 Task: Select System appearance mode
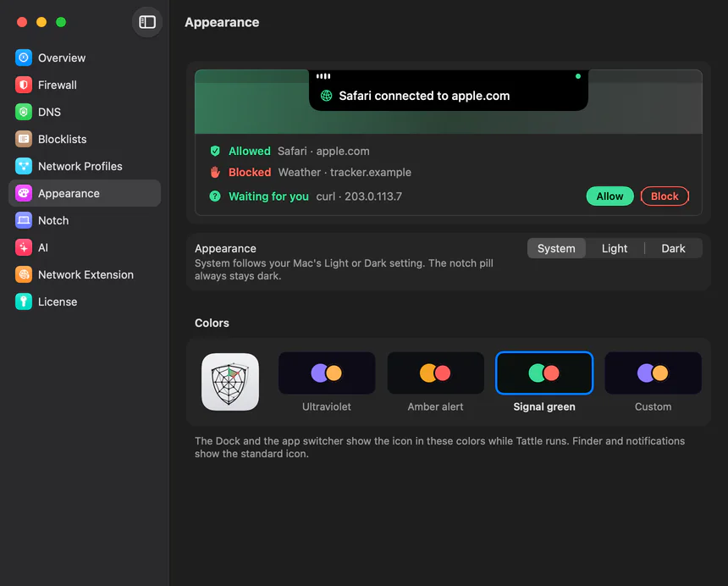(556, 248)
